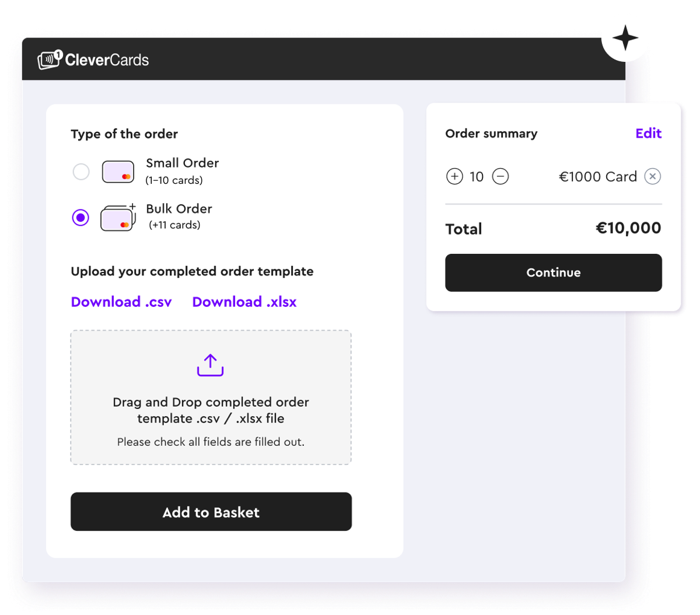The image size is (700, 615).
Task: Click the sparkle icon at the top right
Action: pos(625,37)
